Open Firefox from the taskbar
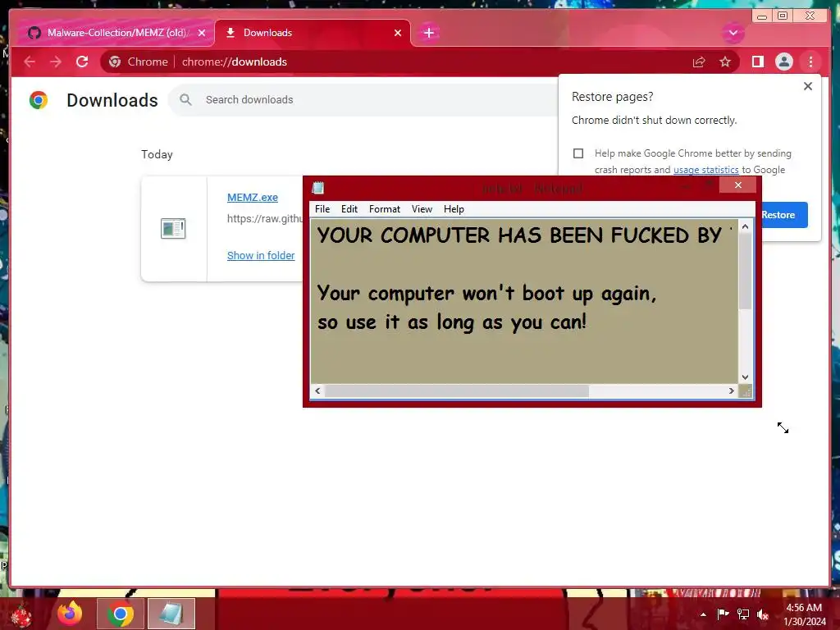 click(71, 614)
